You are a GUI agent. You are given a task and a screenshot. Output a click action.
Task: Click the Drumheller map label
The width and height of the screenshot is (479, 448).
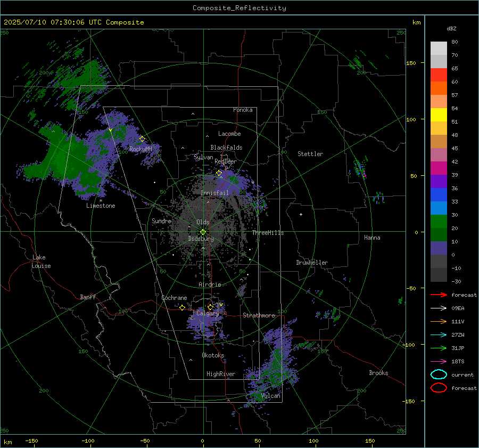(x=312, y=263)
